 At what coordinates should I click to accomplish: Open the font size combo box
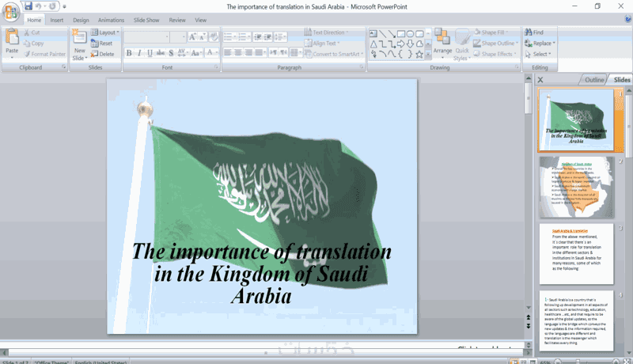pyautogui.click(x=178, y=37)
